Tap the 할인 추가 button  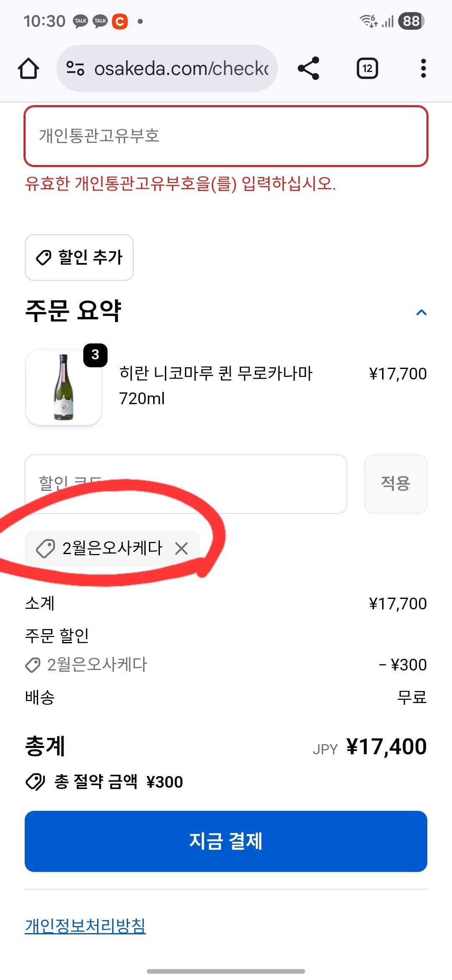tap(79, 257)
